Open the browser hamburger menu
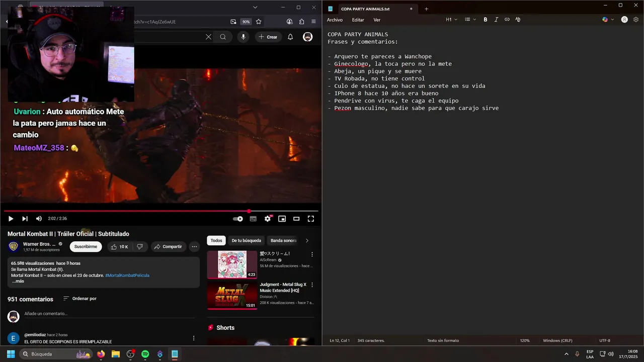 tap(313, 22)
